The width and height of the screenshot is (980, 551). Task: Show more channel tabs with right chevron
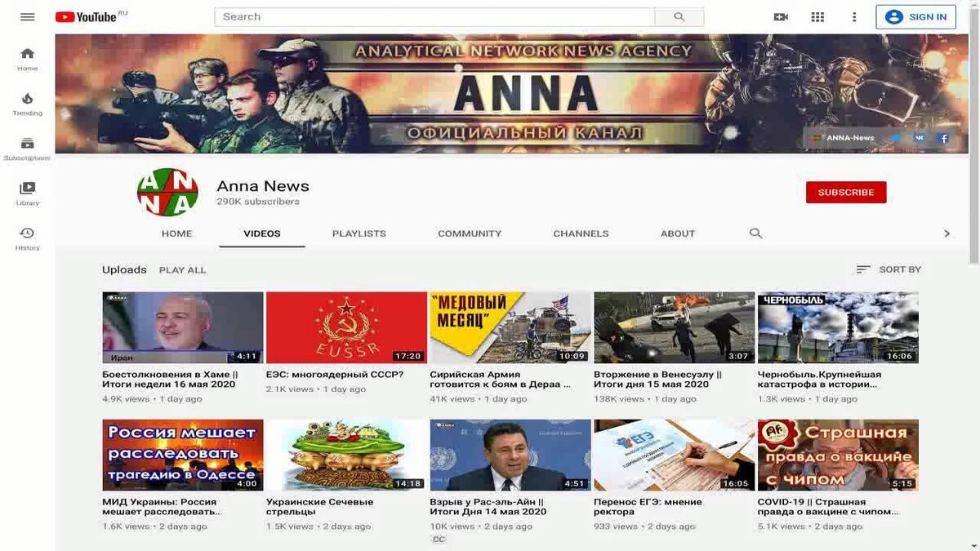[947, 233]
